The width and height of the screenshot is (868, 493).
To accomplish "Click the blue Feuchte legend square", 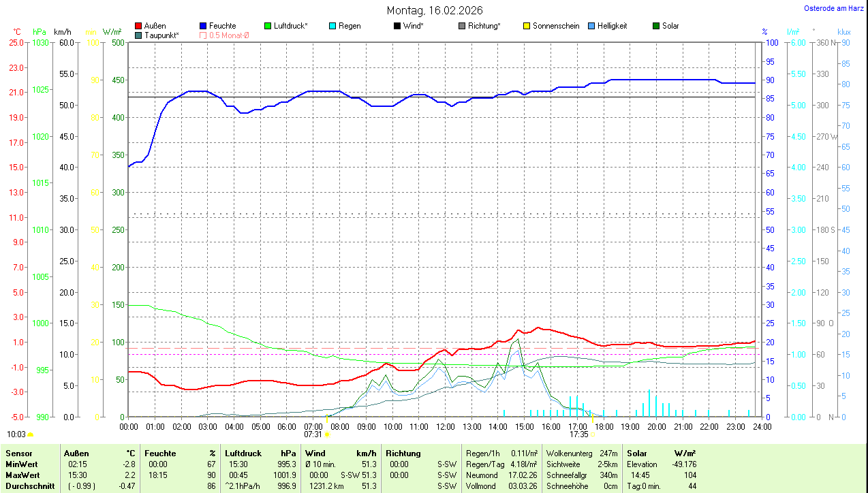I will click(203, 26).
